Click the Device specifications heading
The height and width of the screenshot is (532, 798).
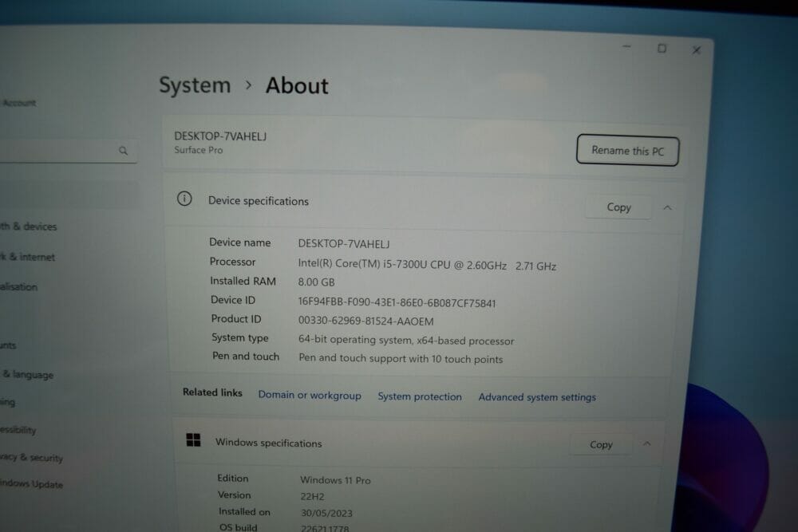258,201
